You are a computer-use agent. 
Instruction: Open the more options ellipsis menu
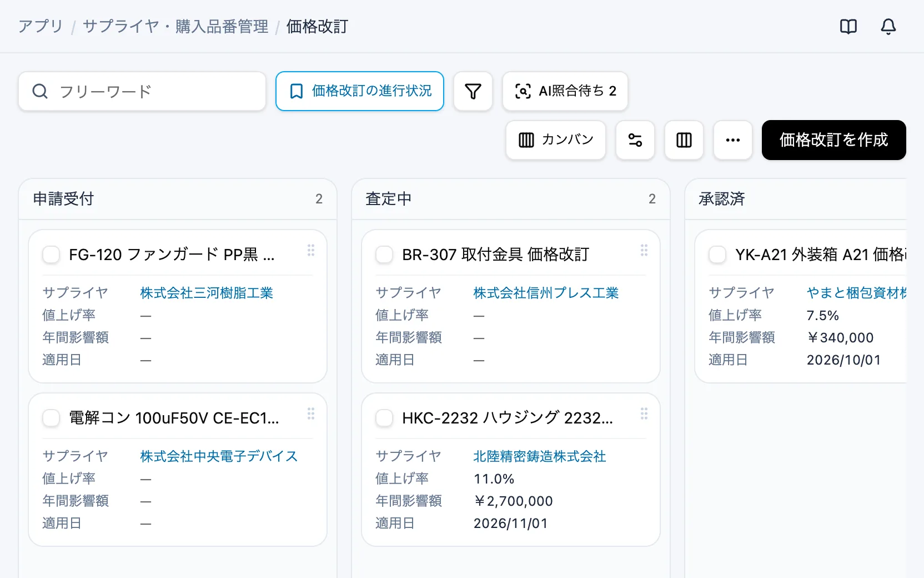point(733,140)
